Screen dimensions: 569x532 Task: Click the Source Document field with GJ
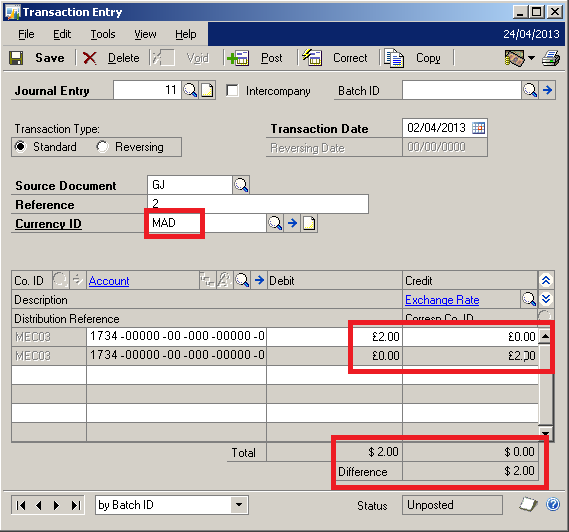pos(189,185)
